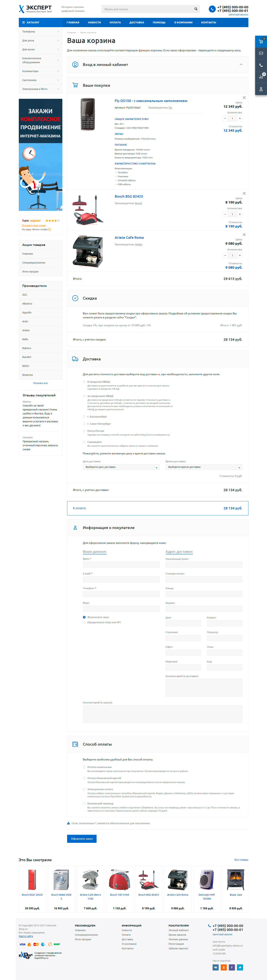
Task: Decrease quantity of Fly DS150
Action: (x=225, y=118)
